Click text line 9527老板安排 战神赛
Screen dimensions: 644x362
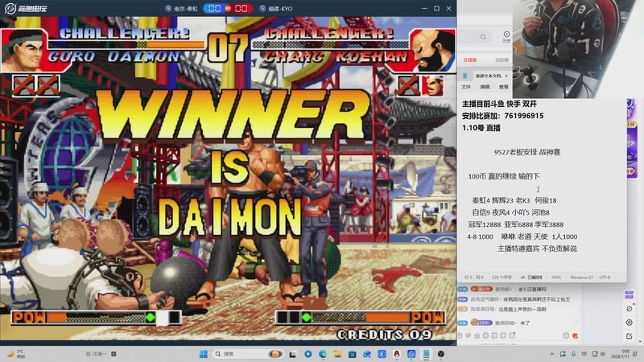coord(527,152)
